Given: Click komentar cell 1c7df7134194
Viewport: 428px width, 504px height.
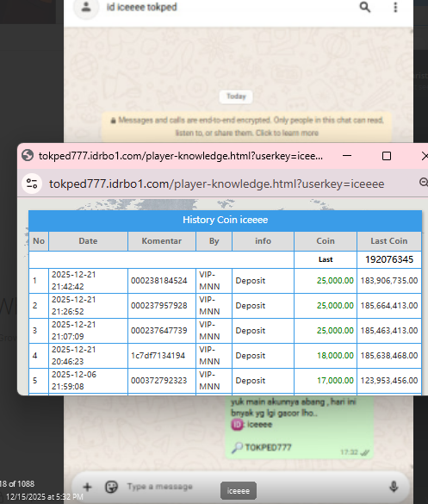Looking at the screenshot, I should pos(162,356).
